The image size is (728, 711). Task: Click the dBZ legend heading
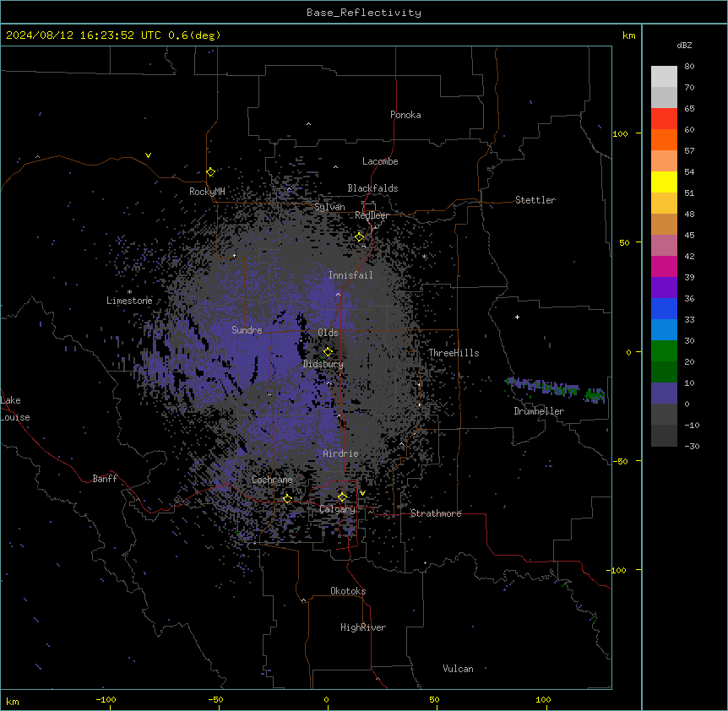tap(684, 46)
